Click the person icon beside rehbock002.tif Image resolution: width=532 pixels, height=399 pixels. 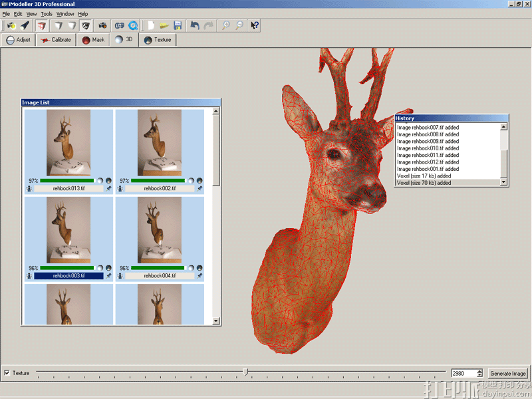click(120, 189)
